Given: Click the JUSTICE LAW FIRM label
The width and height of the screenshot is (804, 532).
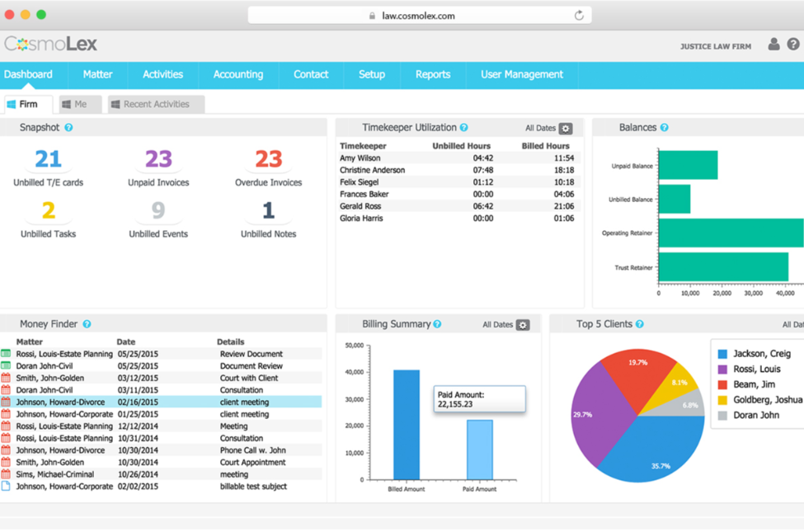Looking at the screenshot, I should 715,46.
